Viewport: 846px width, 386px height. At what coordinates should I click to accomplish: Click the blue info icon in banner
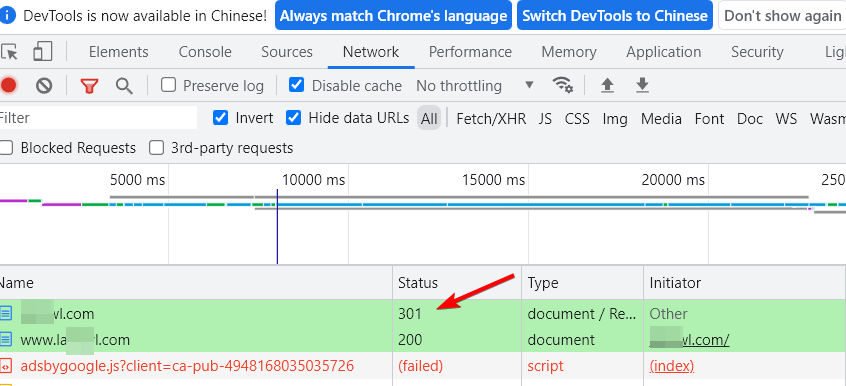point(7,16)
